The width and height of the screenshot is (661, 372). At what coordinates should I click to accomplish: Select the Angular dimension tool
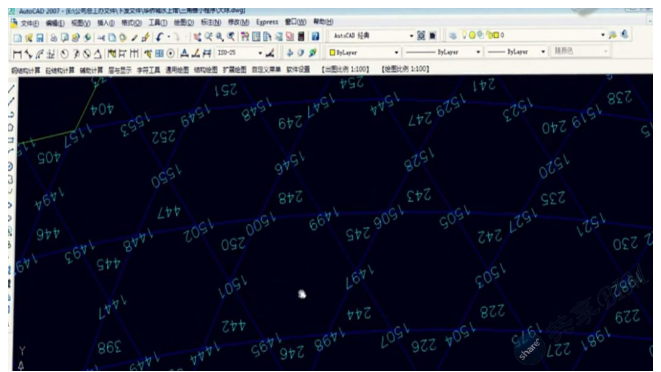point(97,54)
